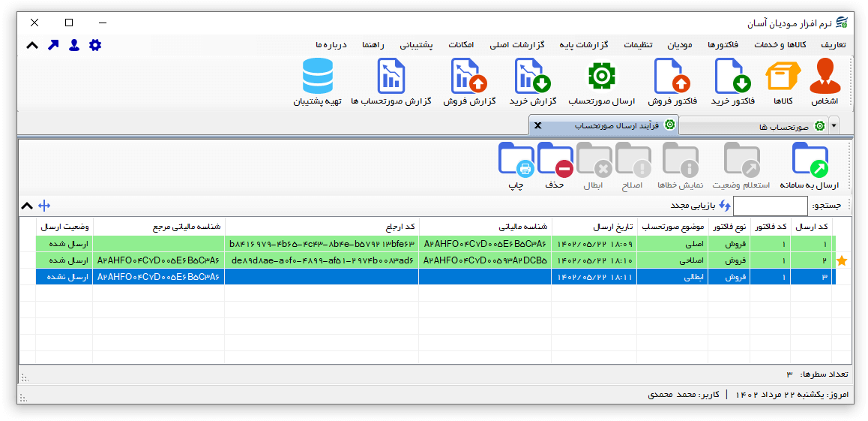Close the فرآیند ارسال صورتحساب tab
The image size is (868, 421).
click(537, 125)
